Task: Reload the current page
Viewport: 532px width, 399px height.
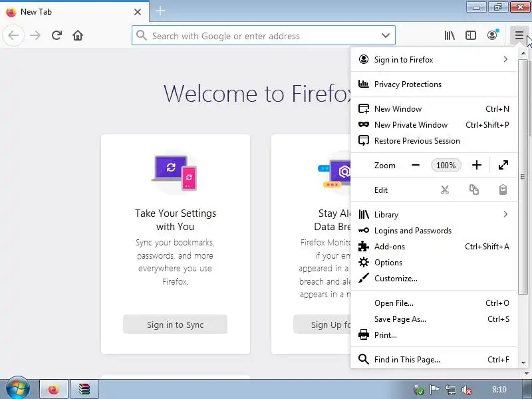Action: click(x=57, y=35)
